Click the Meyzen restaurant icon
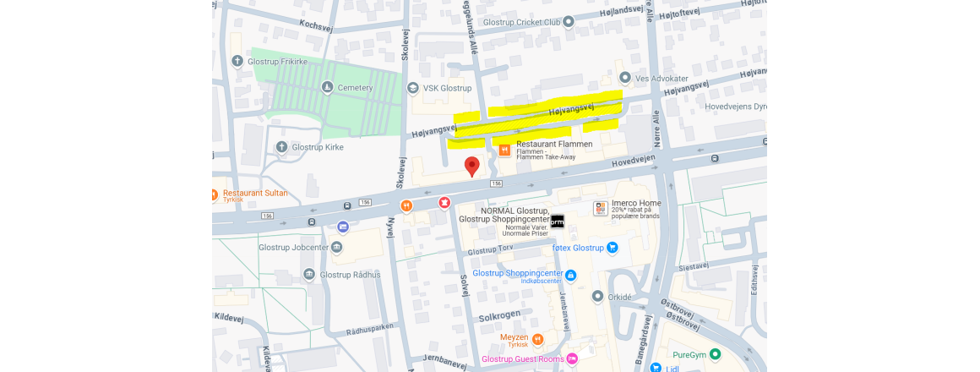 pyautogui.click(x=536, y=340)
